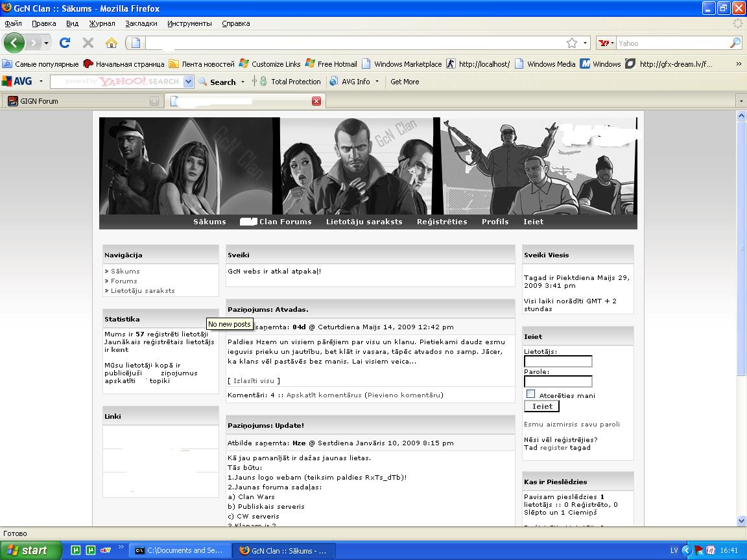Tick the 'Atcerēties mani' checkbox
This screenshot has height=560, width=747.
point(530,394)
